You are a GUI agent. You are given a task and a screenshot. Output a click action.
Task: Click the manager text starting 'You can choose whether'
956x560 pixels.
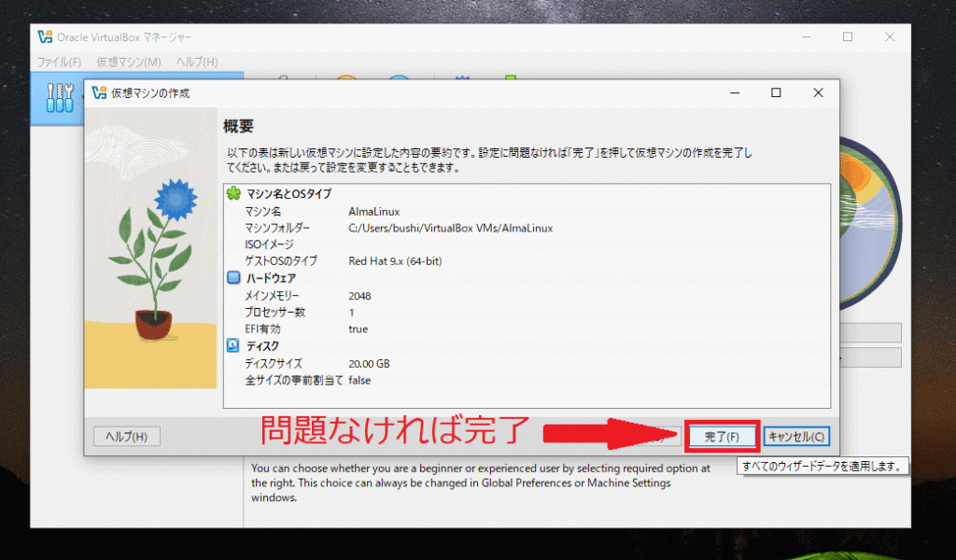tap(481, 483)
